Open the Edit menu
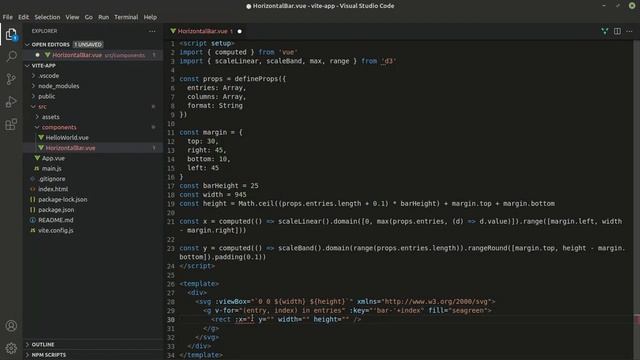 pos(23,17)
